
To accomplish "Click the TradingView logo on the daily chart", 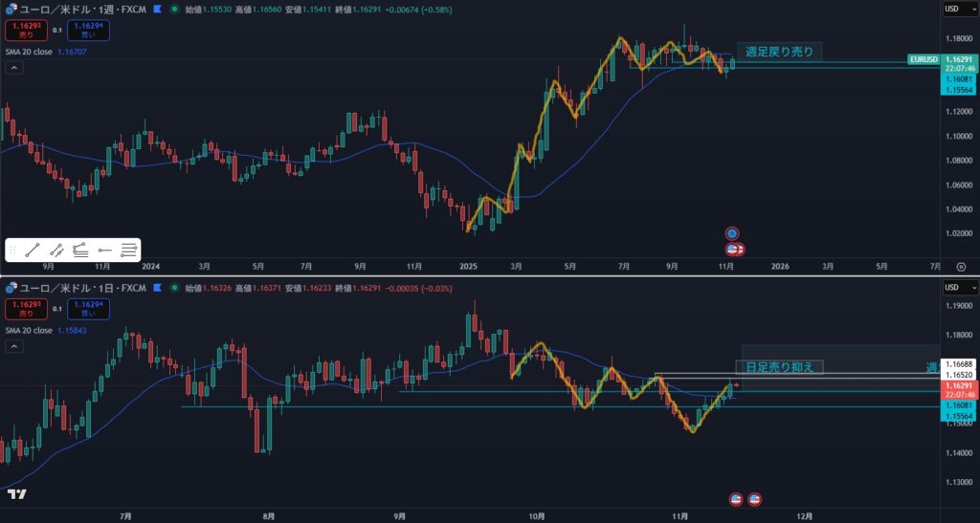I will point(16,494).
